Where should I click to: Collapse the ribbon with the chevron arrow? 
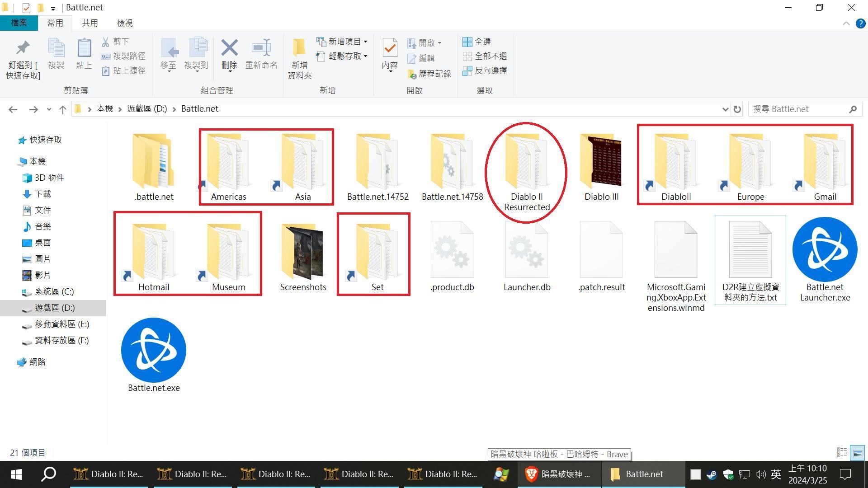coord(847,23)
